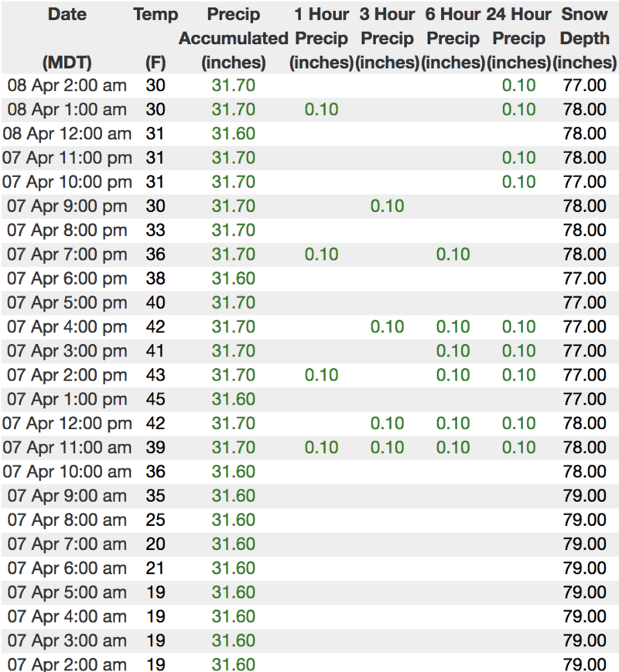
Task: Click 6 hour precip for 07 Apr 7:00 pm
Action: click(x=453, y=254)
